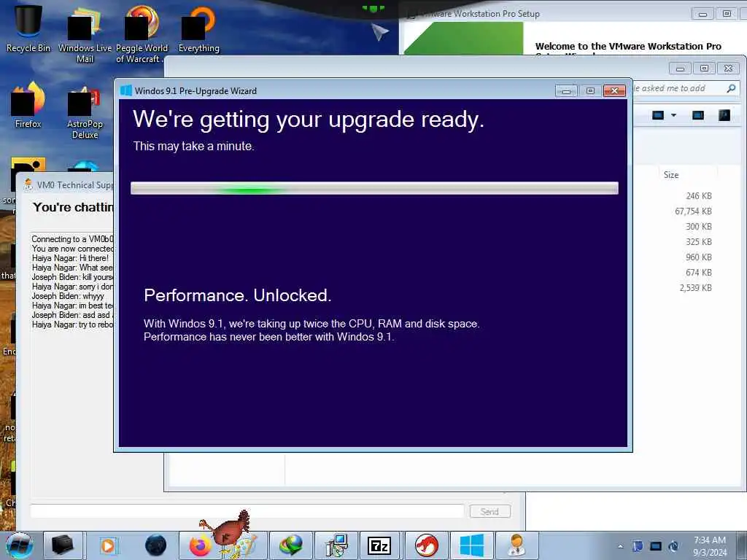This screenshot has height=560, width=747.
Task: Show hidden system tray icons
Action: [x=620, y=547]
